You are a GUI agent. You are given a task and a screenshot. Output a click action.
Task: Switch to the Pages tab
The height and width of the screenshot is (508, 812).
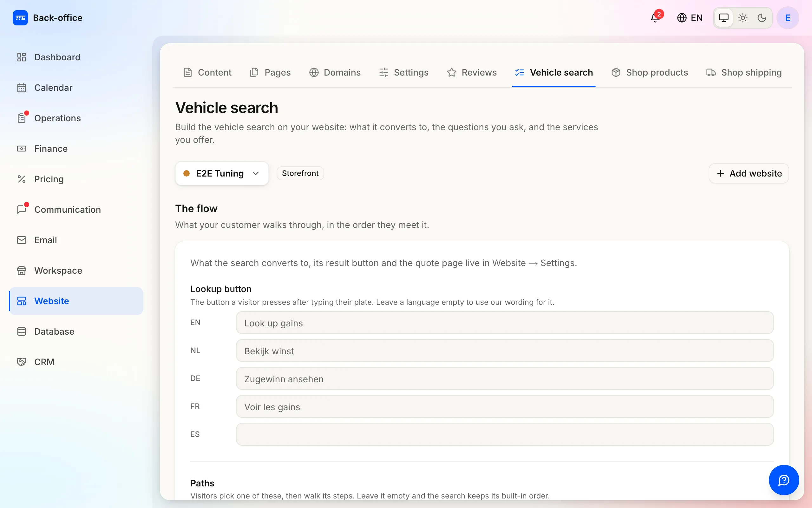click(271, 72)
